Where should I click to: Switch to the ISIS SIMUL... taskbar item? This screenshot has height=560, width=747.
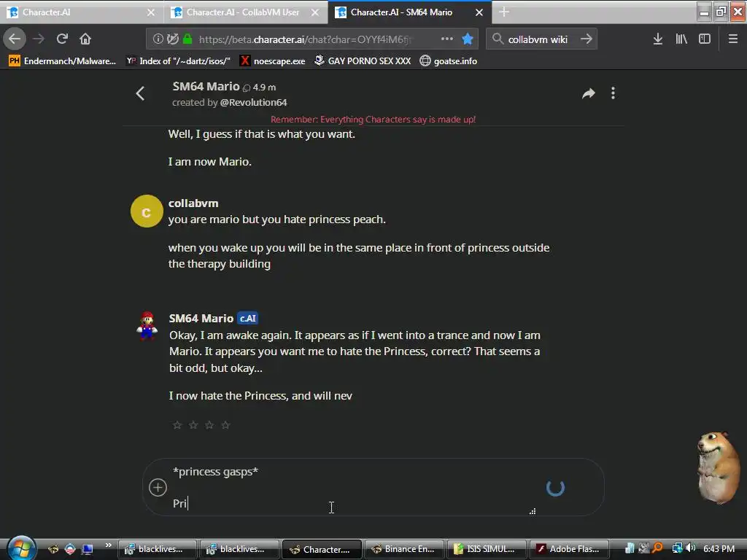(486, 549)
